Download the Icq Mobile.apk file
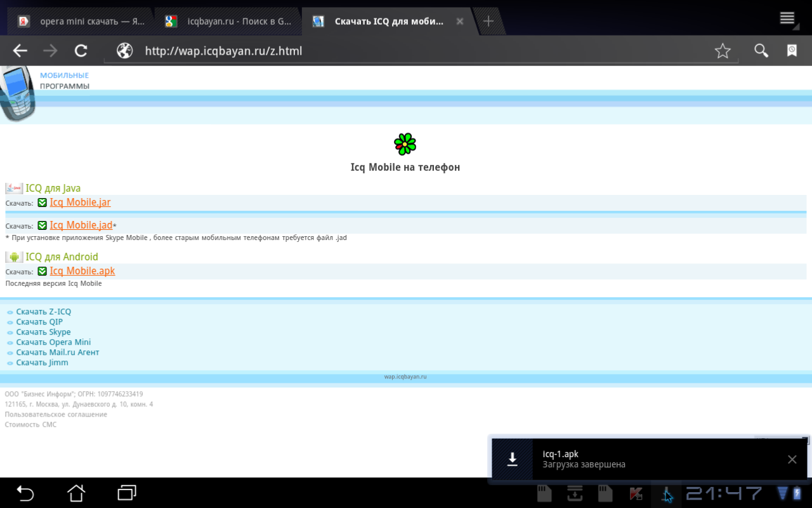The height and width of the screenshot is (508, 812). (x=82, y=271)
